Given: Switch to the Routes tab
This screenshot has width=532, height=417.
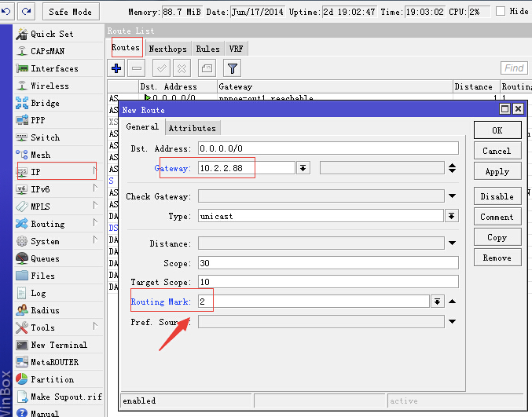Looking at the screenshot, I should [x=127, y=48].
